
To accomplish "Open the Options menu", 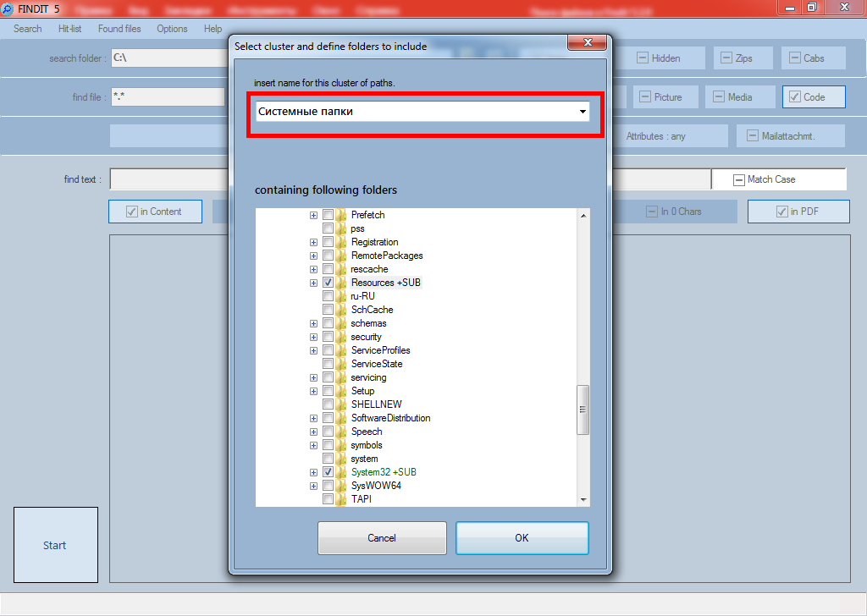I will tap(172, 29).
